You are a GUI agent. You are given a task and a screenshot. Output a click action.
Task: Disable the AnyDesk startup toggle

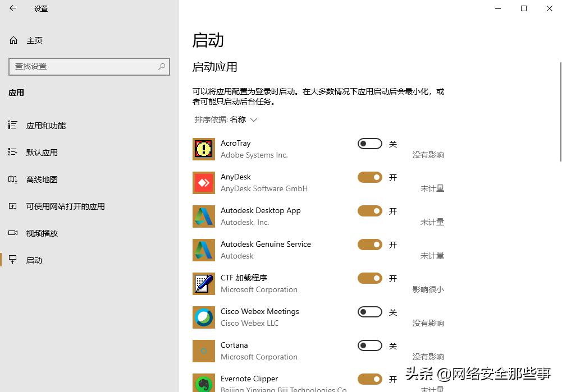click(369, 177)
